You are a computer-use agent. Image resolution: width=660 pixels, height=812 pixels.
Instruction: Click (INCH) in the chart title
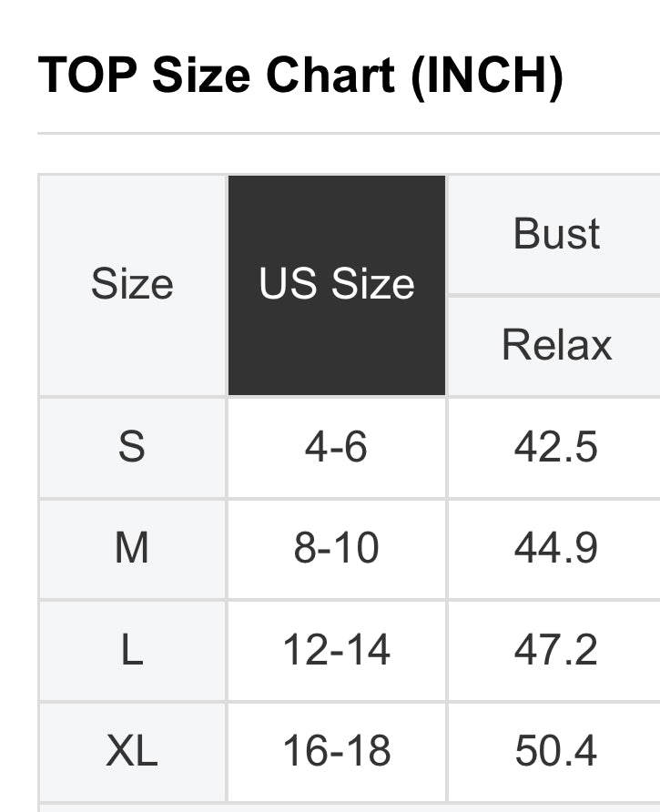tap(487, 76)
